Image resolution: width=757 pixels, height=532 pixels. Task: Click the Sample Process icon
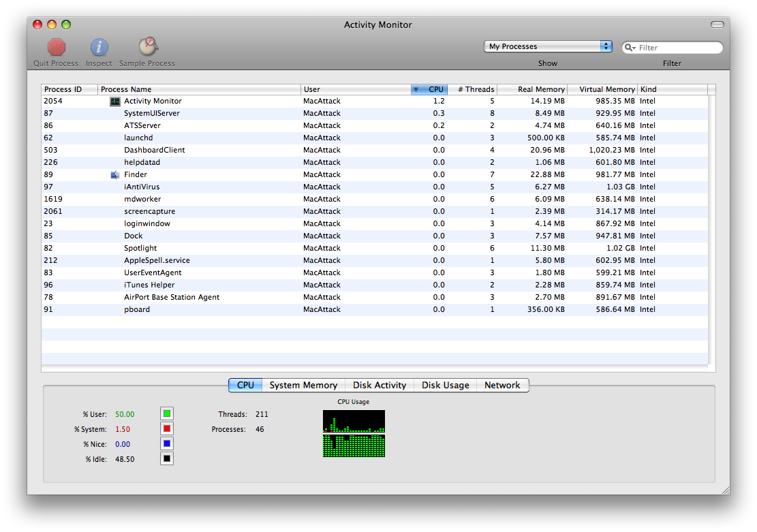pos(149,46)
